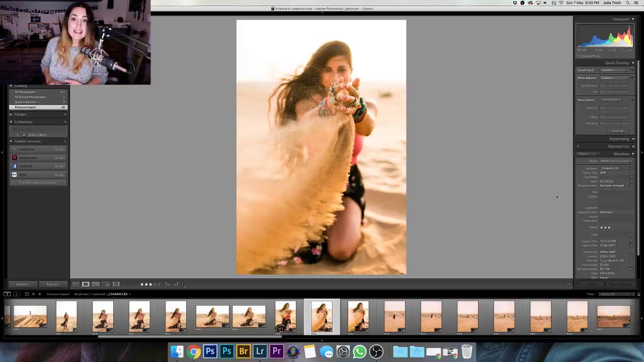Viewport: 644px width, 362px height.
Task: Collapse the Quick Develop panel
Action: click(633, 63)
